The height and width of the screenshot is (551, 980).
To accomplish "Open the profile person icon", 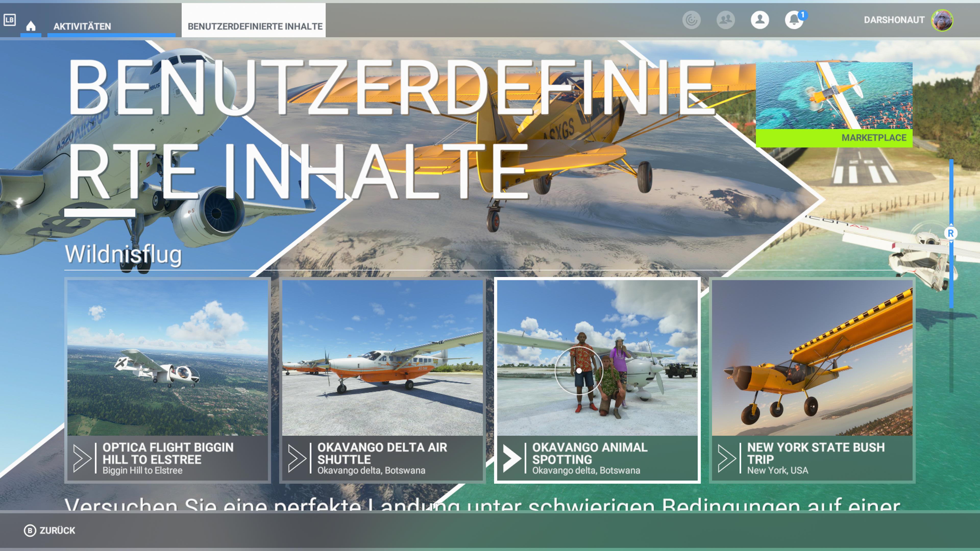I will [x=760, y=20].
